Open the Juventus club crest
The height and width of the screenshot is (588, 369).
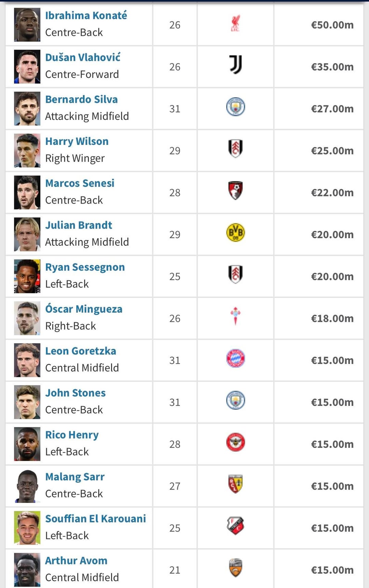[235, 65]
